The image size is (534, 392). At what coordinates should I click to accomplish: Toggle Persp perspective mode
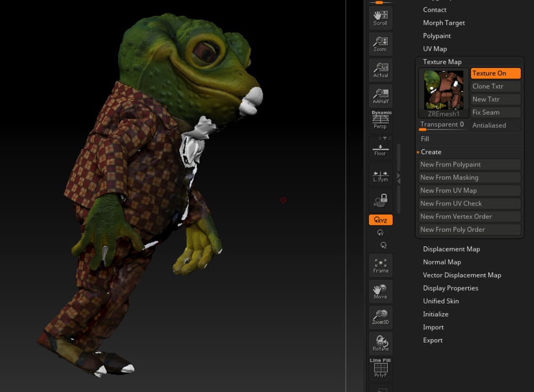point(380,121)
